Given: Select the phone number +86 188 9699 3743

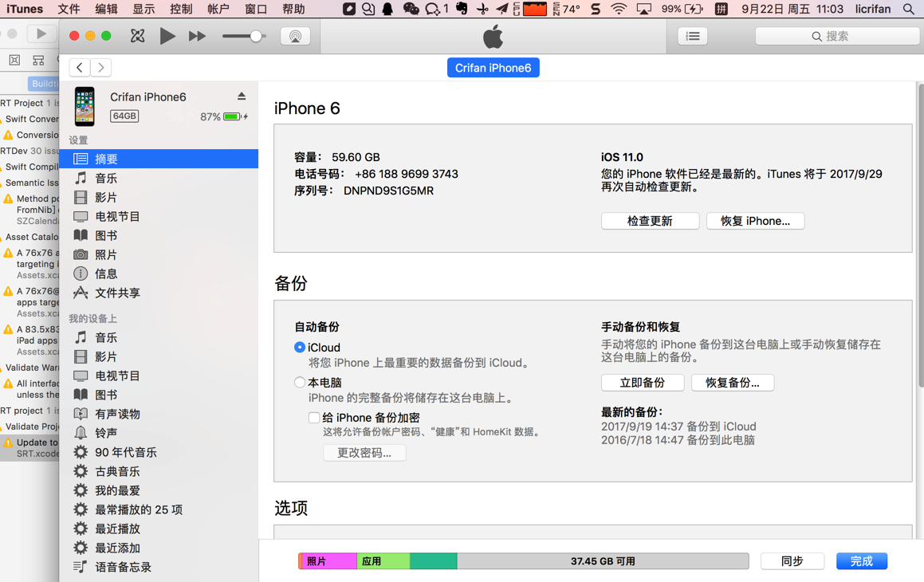Looking at the screenshot, I should [407, 174].
